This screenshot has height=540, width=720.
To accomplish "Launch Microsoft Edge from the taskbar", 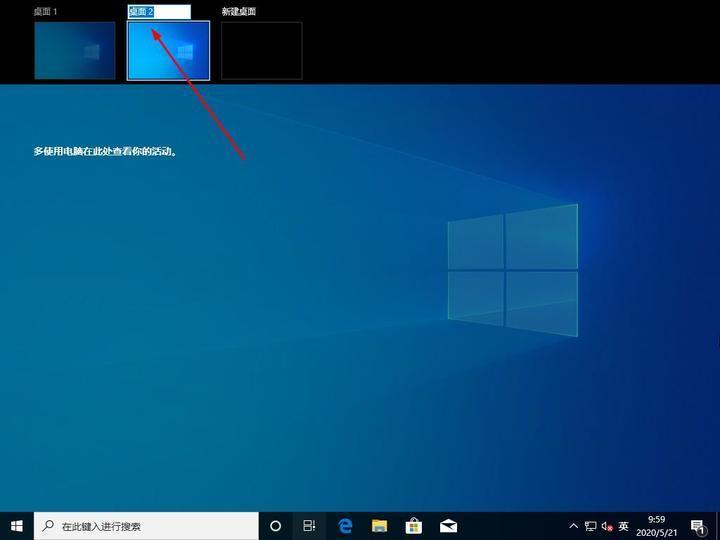I will (x=345, y=525).
